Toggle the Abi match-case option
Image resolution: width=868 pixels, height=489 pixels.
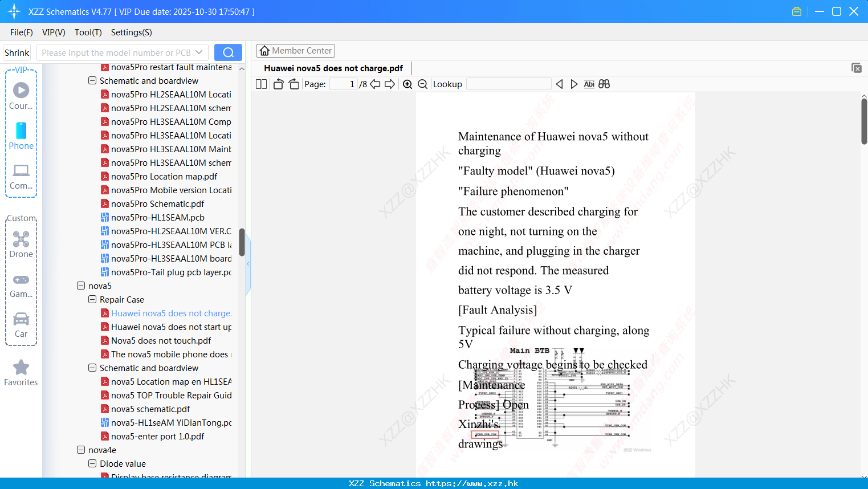pyautogui.click(x=589, y=84)
